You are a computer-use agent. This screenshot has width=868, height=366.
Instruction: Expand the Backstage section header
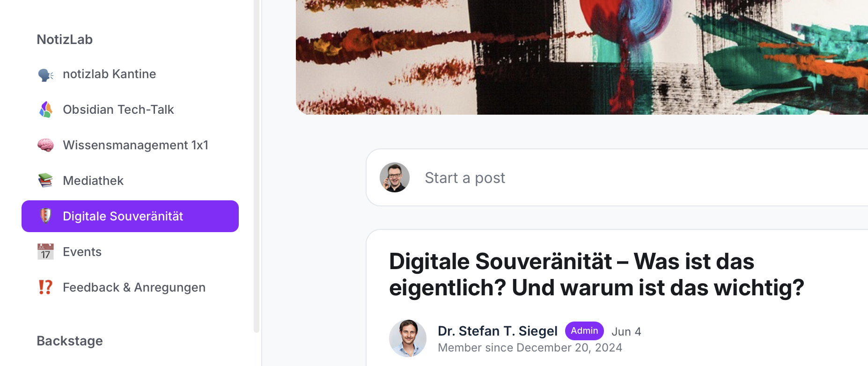[x=70, y=341]
